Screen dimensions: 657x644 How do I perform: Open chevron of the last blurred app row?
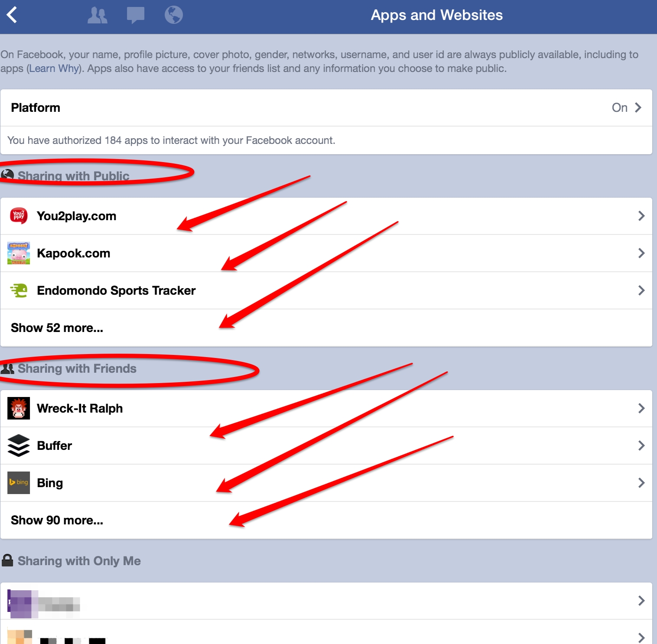coord(641,637)
